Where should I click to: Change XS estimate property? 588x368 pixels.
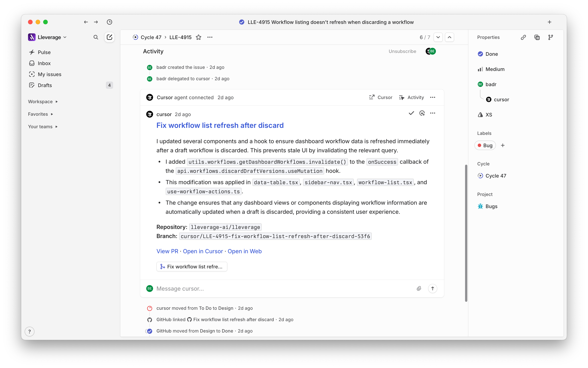coord(485,115)
